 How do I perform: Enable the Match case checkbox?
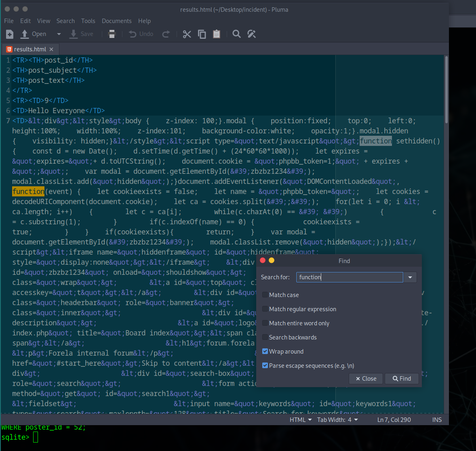click(x=265, y=295)
